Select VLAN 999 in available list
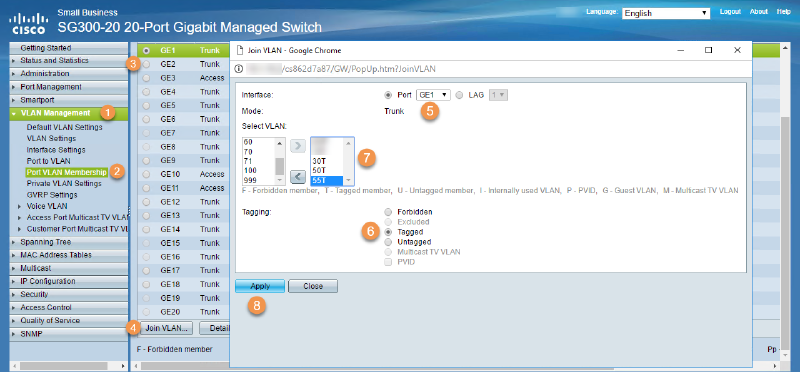Image resolution: width=800 pixels, height=372 pixels. 259,180
